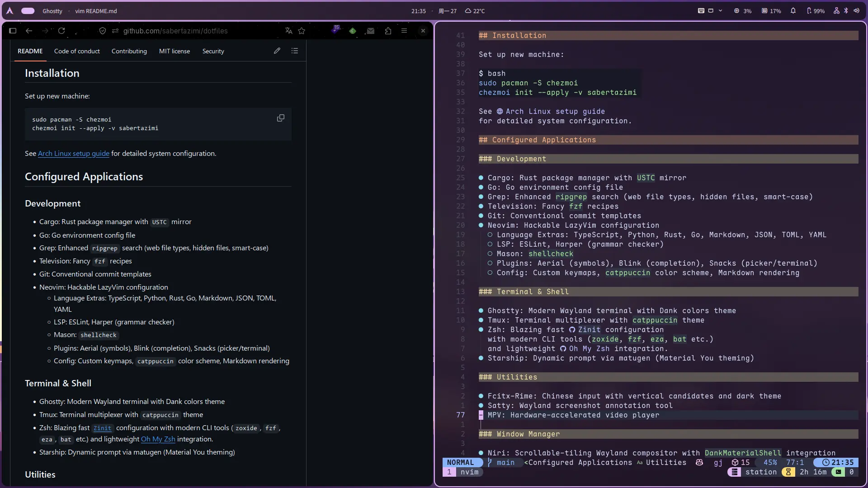
Task: Toggle the browser sidebar panel icon
Action: [x=13, y=31]
